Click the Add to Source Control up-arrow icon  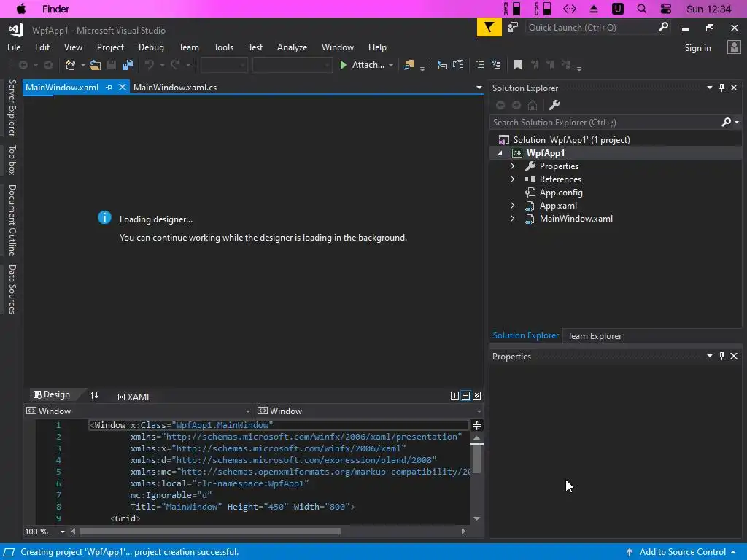630,552
